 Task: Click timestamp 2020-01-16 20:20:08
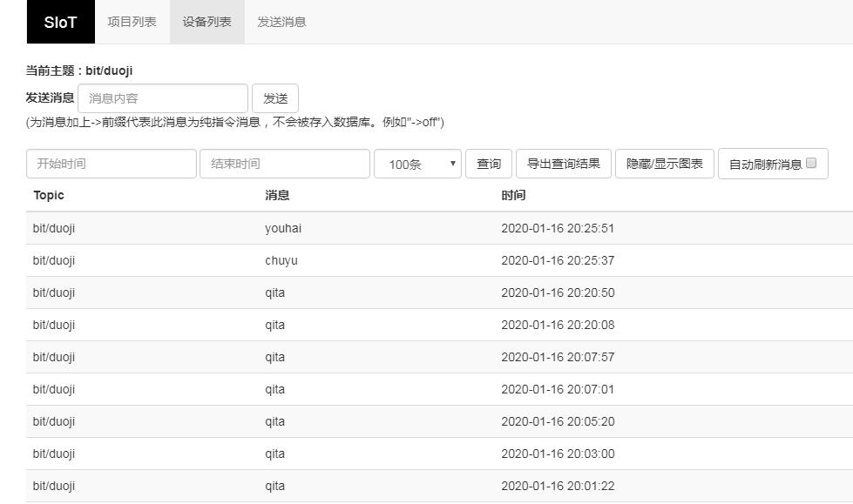tap(558, 325)
